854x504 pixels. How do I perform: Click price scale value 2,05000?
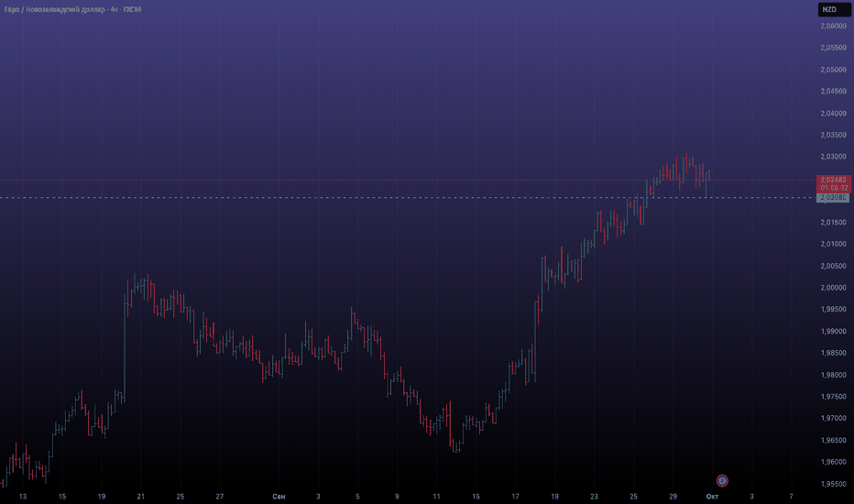click(833, 70)
